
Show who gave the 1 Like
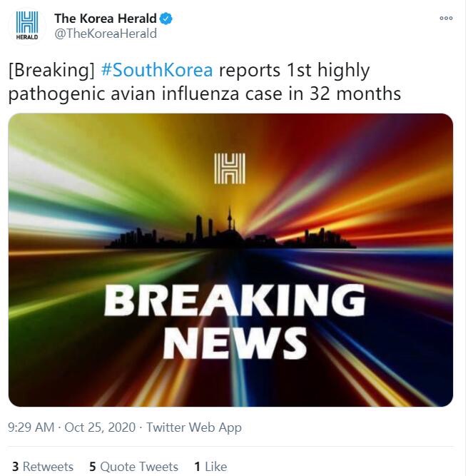point(210,466)
